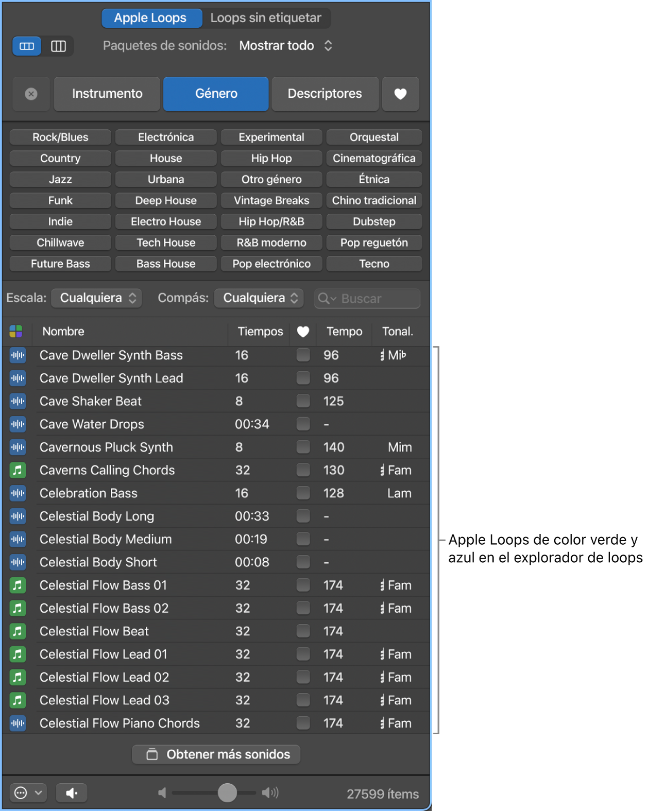This screenshot has height=812, width=648.
Task: Open the Compás pop-up menu
Action: 259,298
